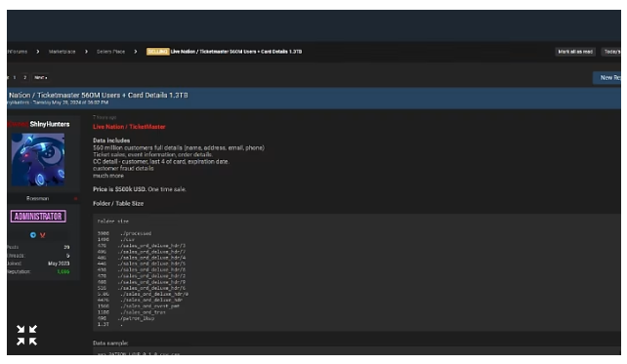Click the line '560 million customers full details'
The height and width of the screenshot is (364, 627).
coord(179,147)
